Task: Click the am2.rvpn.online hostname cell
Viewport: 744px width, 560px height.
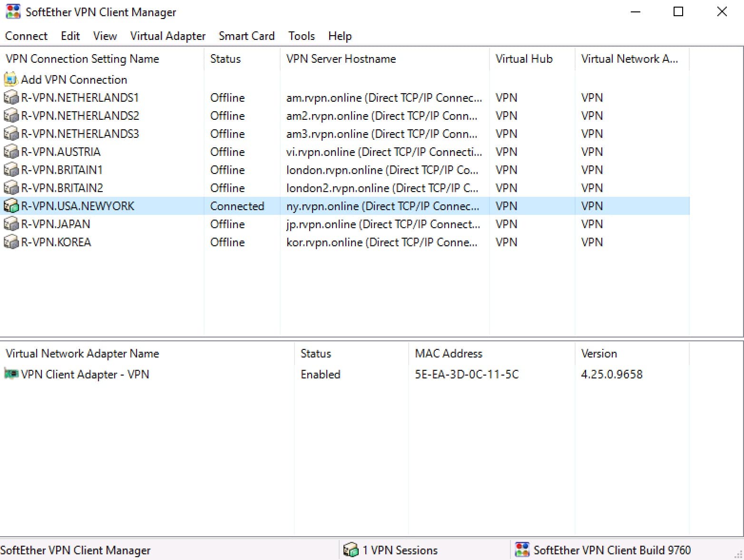Action: coord(382,116)
